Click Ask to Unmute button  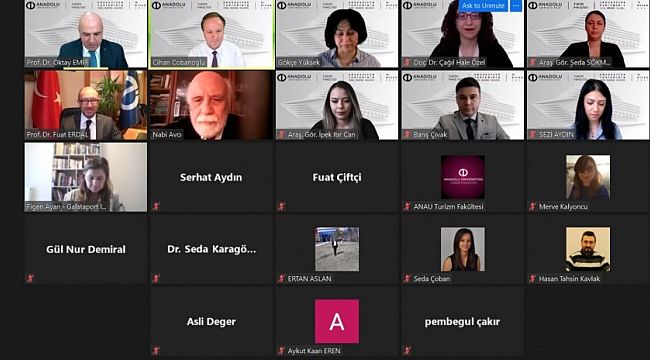click(483, 6)
